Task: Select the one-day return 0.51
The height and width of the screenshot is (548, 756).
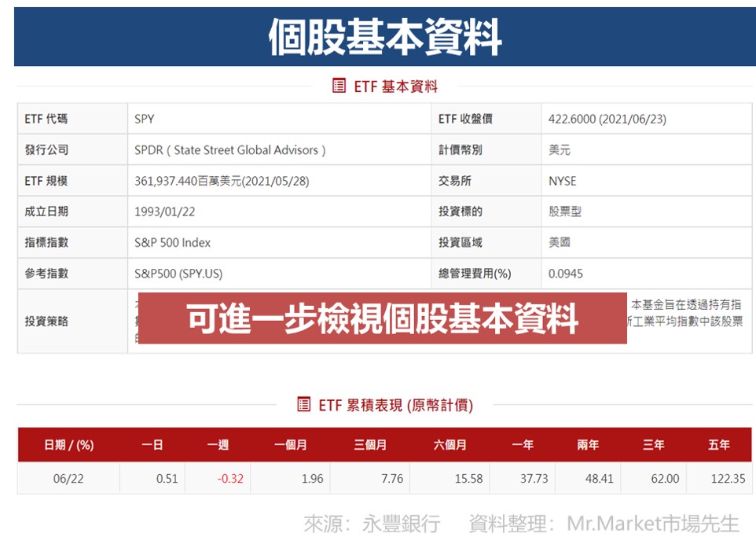Action: 167,479
